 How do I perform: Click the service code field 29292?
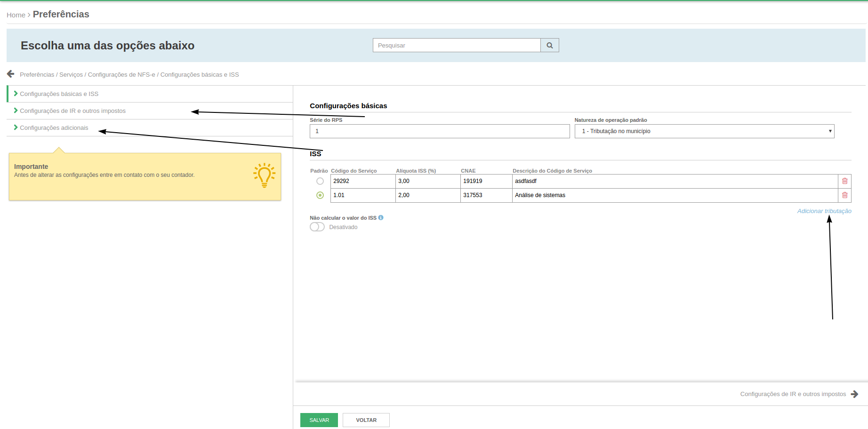pos(363,181)
